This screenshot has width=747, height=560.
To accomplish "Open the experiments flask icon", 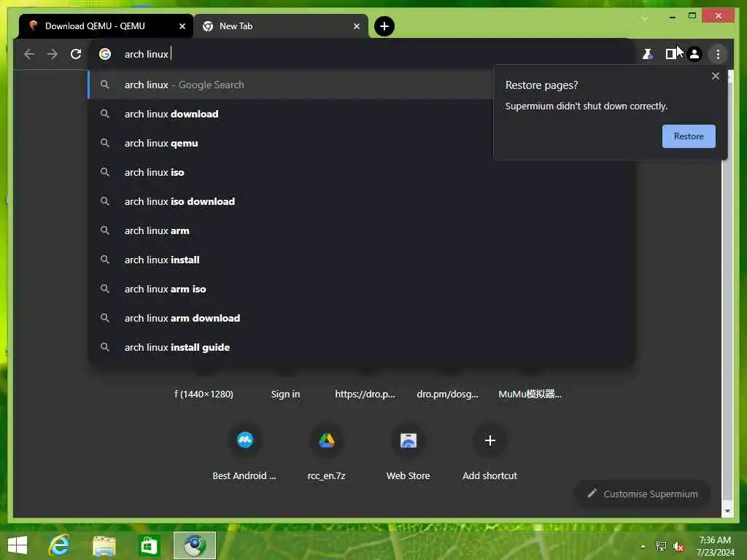I will (x=647, y=54).
